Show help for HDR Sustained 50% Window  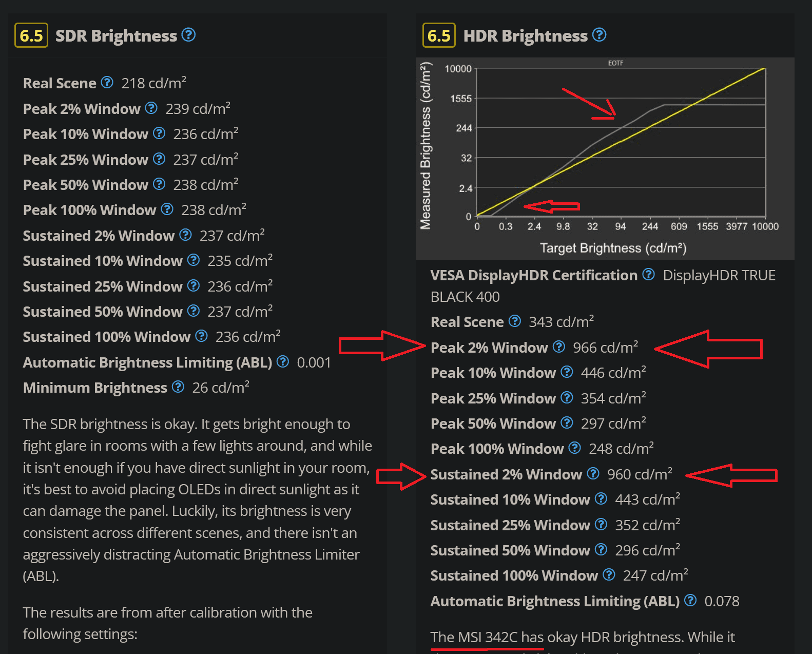click(601, 549)
